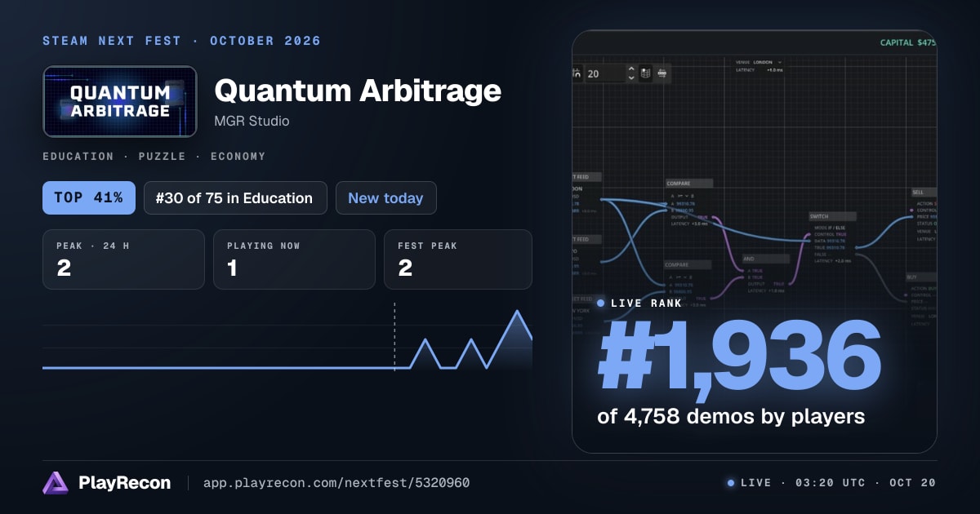Click the #30 of 75 in Education badge
Image resolution: width=980 pixels, height=514 pixels.
click(x=235, y=197)
